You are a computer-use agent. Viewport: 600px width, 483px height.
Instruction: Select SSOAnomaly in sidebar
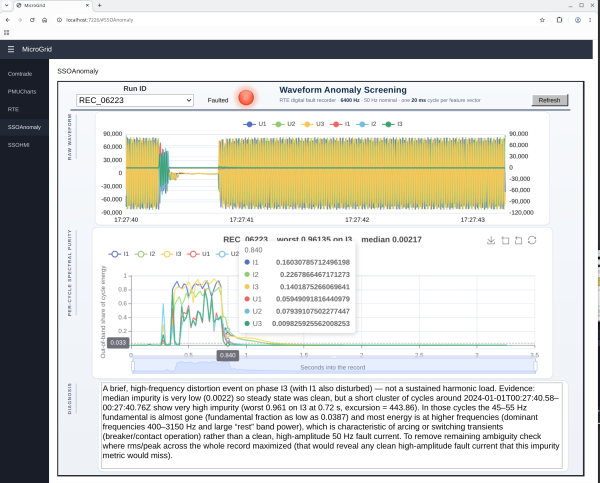coord(24,127)
